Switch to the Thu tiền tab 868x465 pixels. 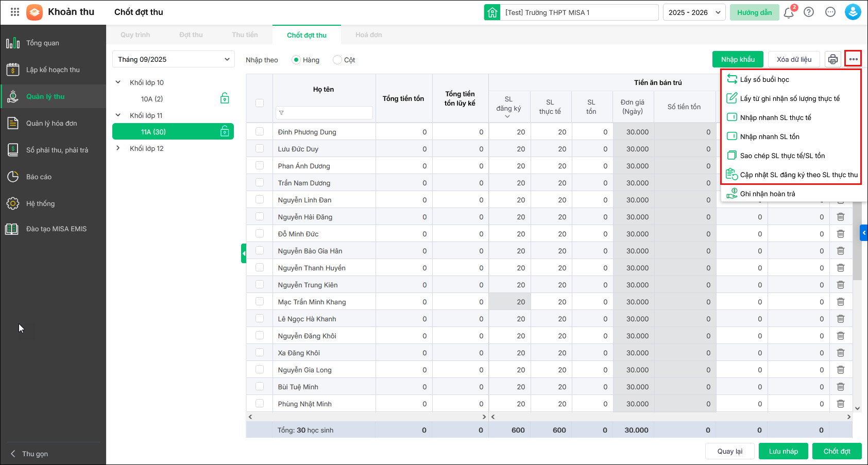pos(245,35)
